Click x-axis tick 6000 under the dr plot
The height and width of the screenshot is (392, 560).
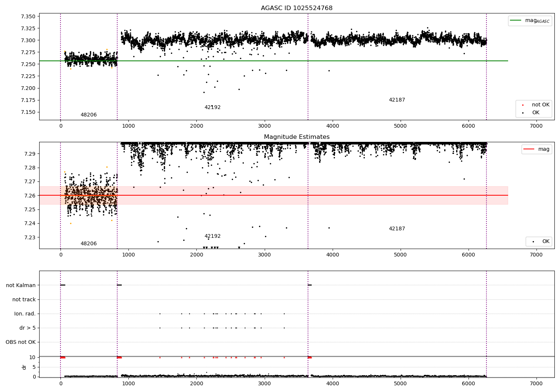[x=469, y=384]
